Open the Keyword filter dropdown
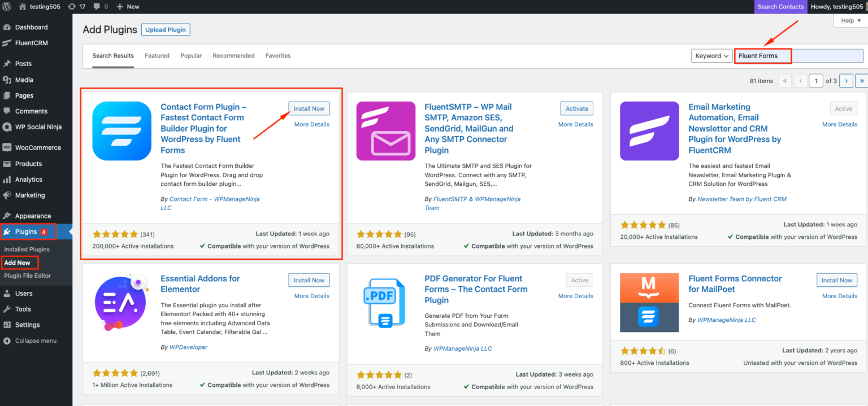 click(711, 55)
